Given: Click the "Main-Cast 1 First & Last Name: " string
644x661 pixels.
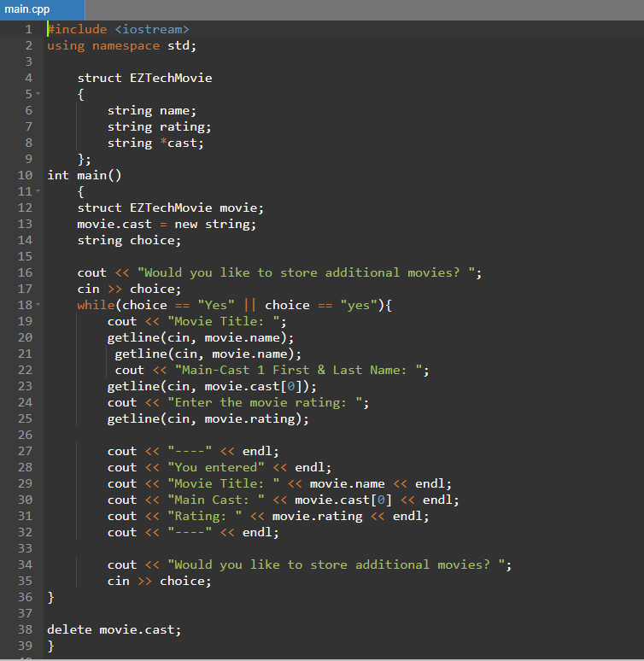Looking at the screenshot, I should tap(299, 370).
